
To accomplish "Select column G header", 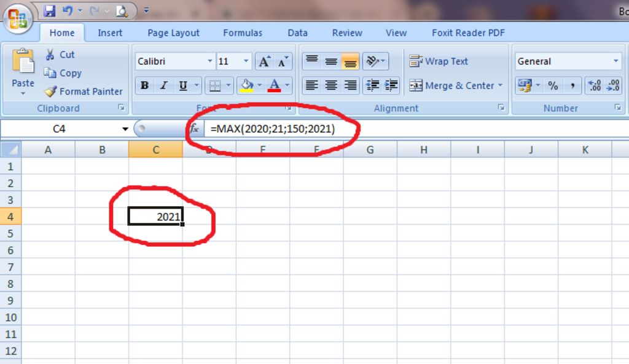I will pyautogui.click(x=370, y=150).
